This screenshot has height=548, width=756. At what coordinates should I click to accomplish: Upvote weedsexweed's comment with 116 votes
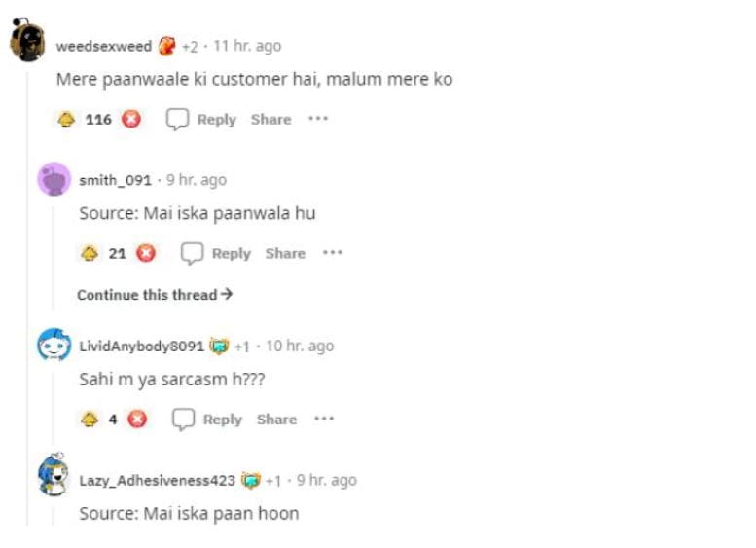click(66, 119)
